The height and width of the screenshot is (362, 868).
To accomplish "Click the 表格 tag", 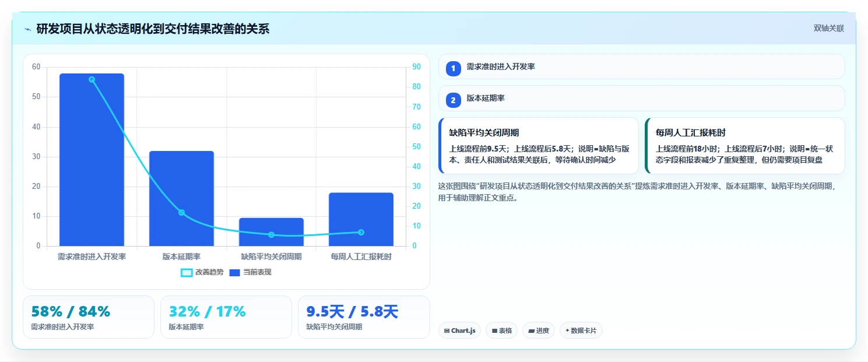I will [x=501, y=331].
